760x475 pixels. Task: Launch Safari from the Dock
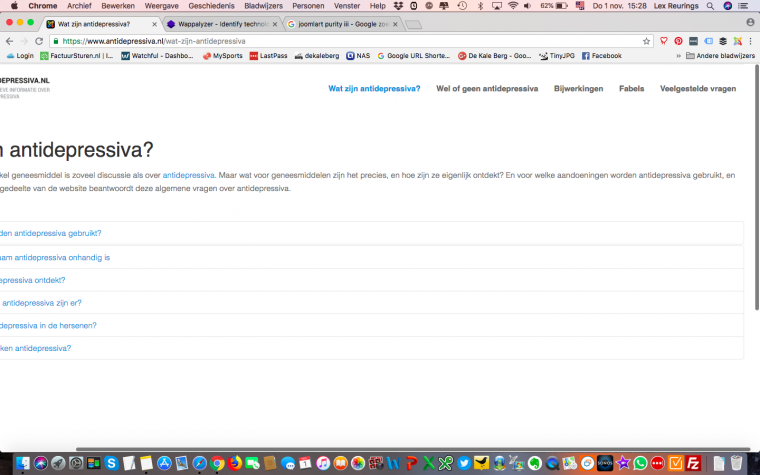[x=199, y=463]
